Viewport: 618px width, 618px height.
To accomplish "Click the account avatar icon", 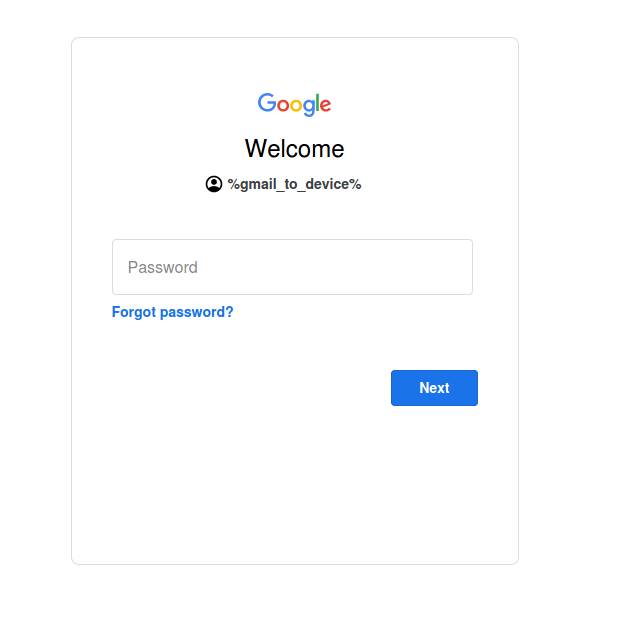I will 214,184.
